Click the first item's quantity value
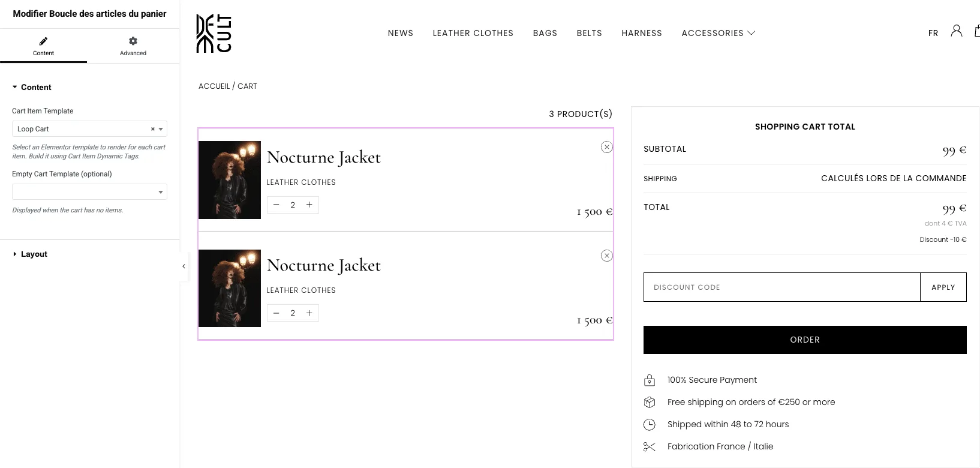 coord(293,205)
